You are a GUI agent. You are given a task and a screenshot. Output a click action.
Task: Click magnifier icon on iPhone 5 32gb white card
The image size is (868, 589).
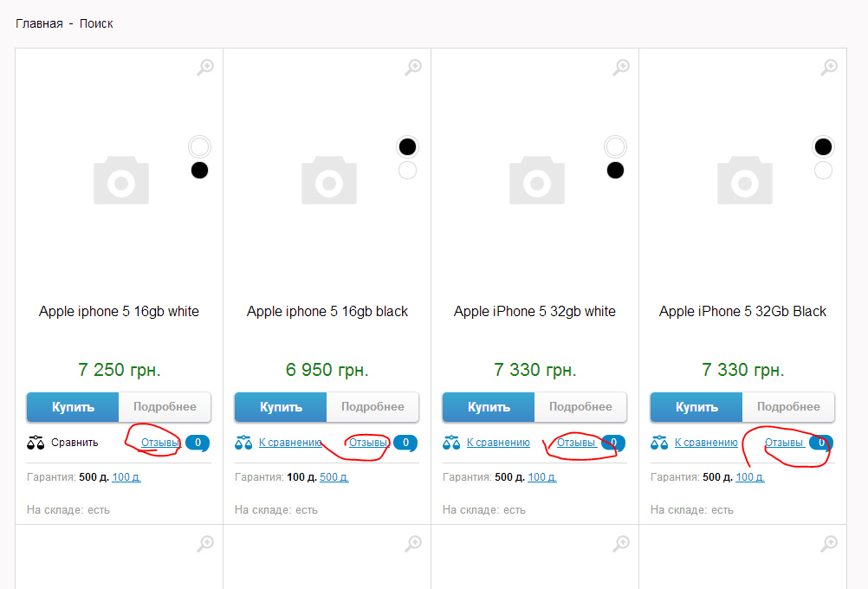coord(621,67)
